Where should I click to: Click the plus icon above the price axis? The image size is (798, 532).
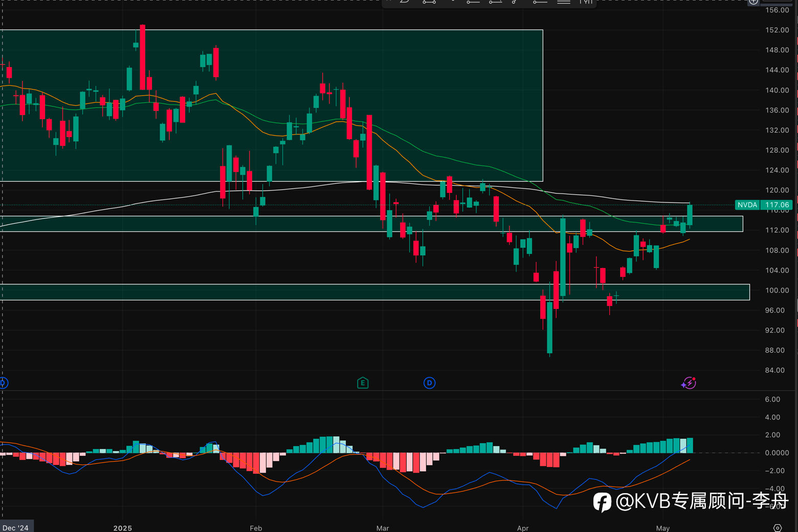click(753, 2)
